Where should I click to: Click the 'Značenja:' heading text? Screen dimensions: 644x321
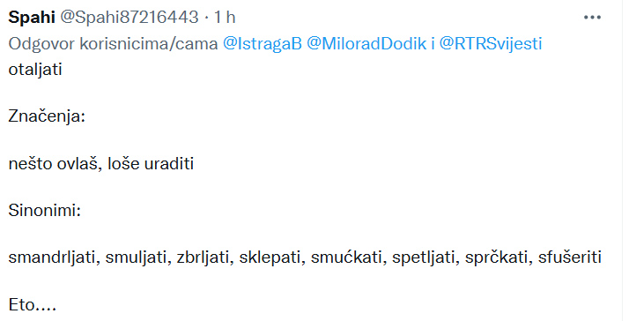pyautogui.click(x=47, y=116)
